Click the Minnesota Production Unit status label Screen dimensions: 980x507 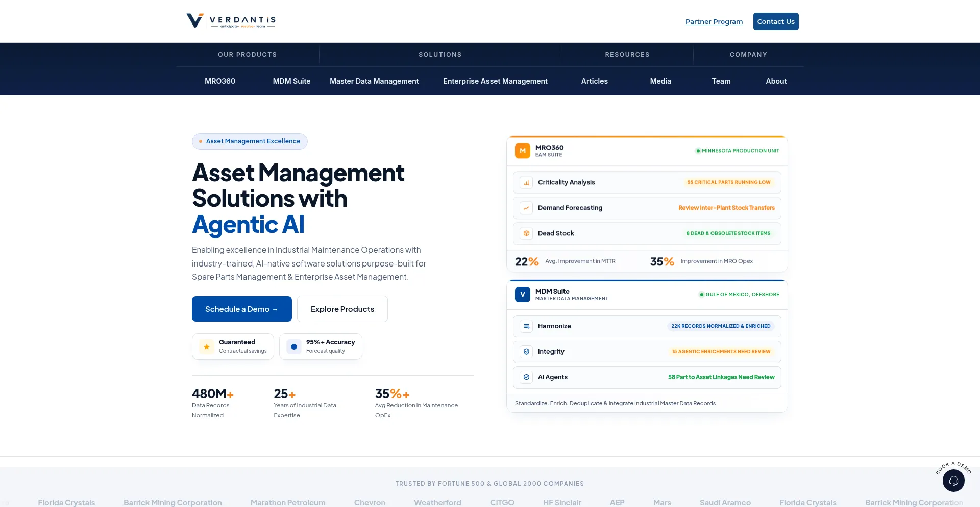pyautogui.click(x=738, y=151)
